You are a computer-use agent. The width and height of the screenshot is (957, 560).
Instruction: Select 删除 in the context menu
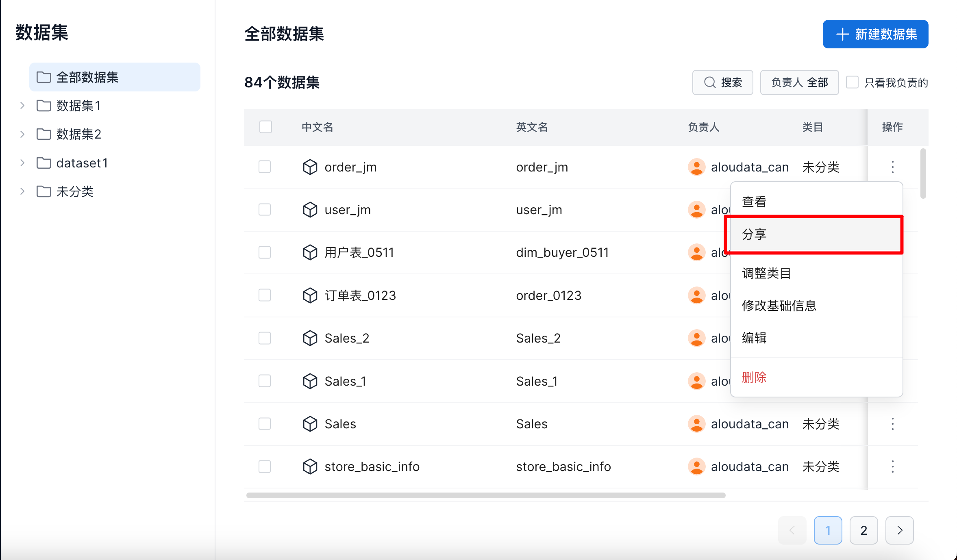point(754,377)
